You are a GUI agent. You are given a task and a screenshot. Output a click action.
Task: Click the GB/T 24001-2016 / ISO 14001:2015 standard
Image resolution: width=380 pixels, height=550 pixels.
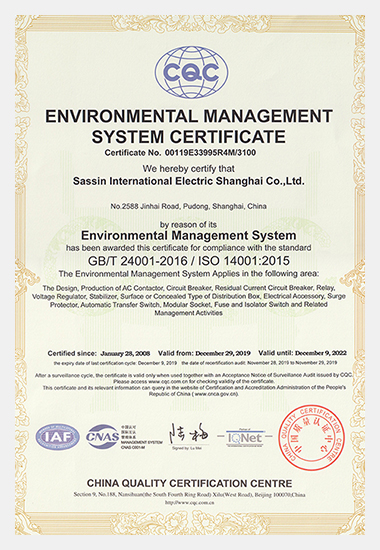189,261
